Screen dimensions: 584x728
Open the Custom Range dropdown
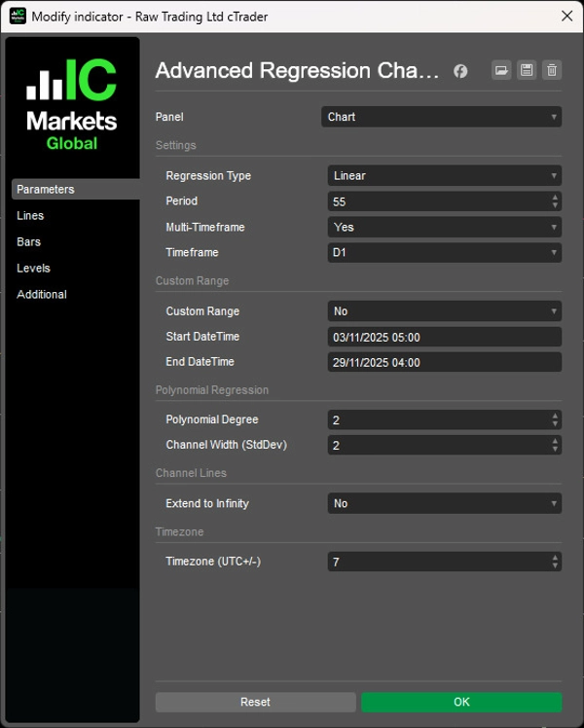point(444,311)
